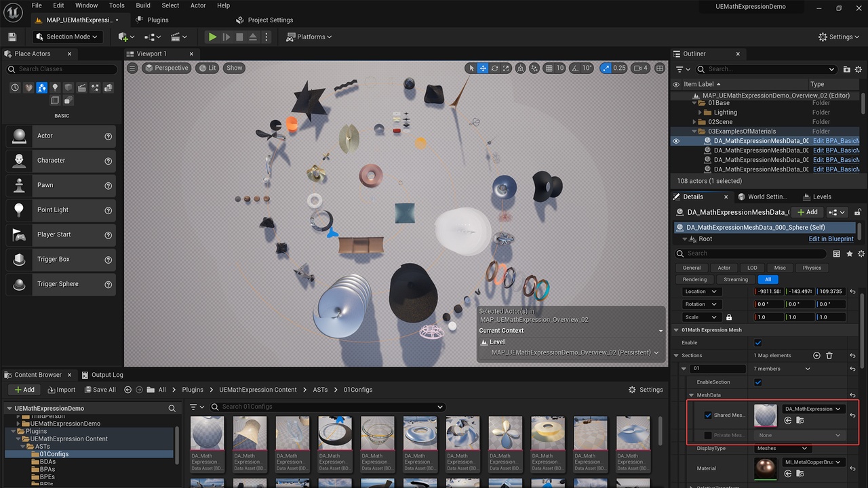
Task: Click Add button in Details panel
Action: (x=808, y=212)
